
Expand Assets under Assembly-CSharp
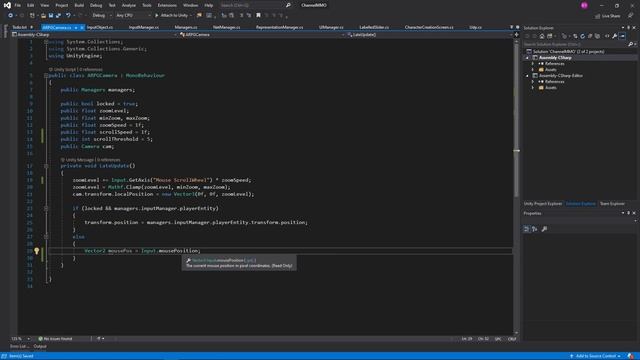(533, 70)
